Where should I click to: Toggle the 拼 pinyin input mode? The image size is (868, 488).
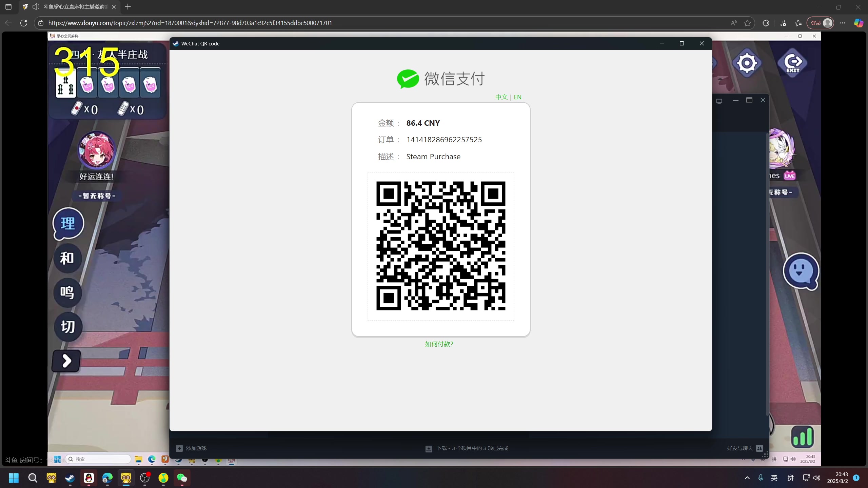(791, 478)
